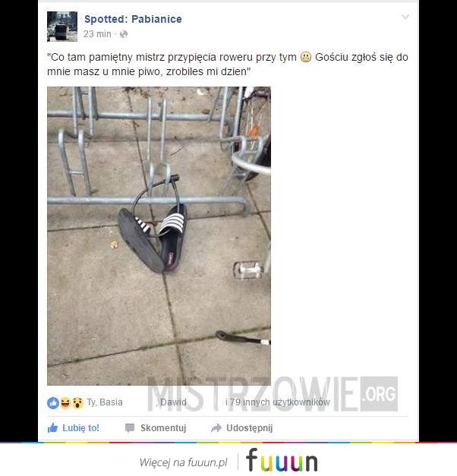
Task: Click the smiley emoji in post text
Action: 306,57
